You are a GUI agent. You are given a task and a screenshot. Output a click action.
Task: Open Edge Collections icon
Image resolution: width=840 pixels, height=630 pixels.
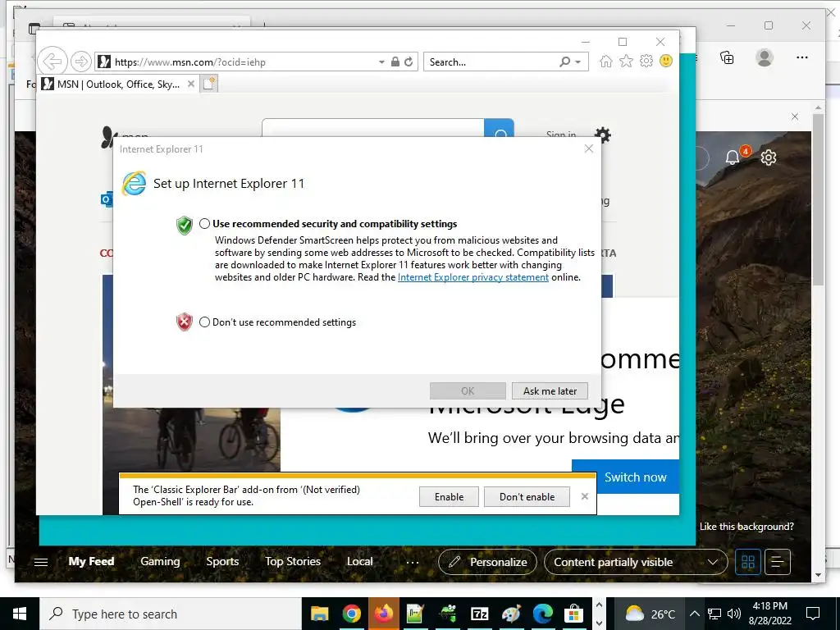click(727, 57)
